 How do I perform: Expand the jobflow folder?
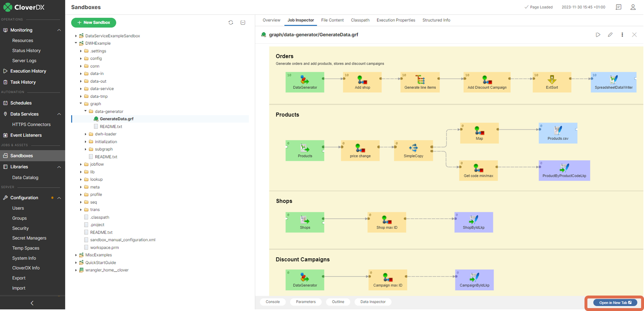[81, 164]
